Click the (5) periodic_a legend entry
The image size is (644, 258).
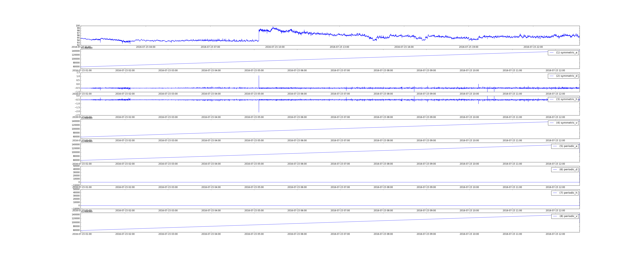click(x=565, y=146)
